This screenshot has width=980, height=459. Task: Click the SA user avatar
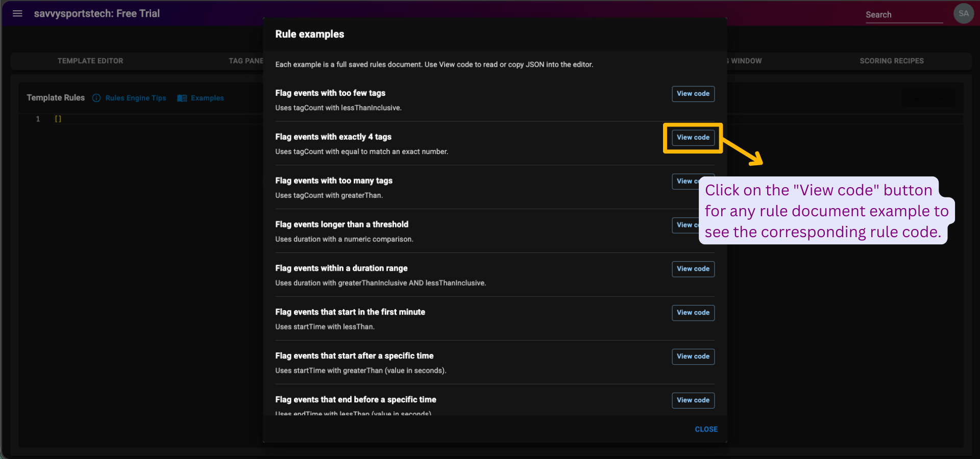coord(963,14)
